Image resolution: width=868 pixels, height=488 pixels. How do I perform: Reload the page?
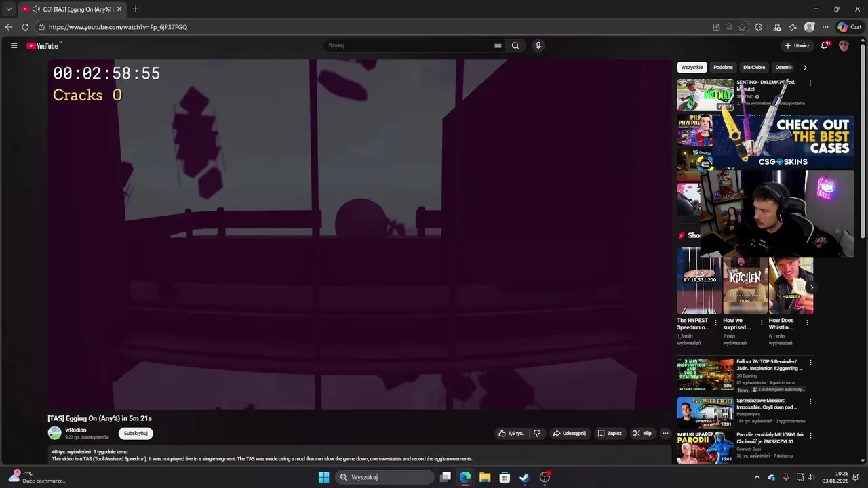pos(25,27)
